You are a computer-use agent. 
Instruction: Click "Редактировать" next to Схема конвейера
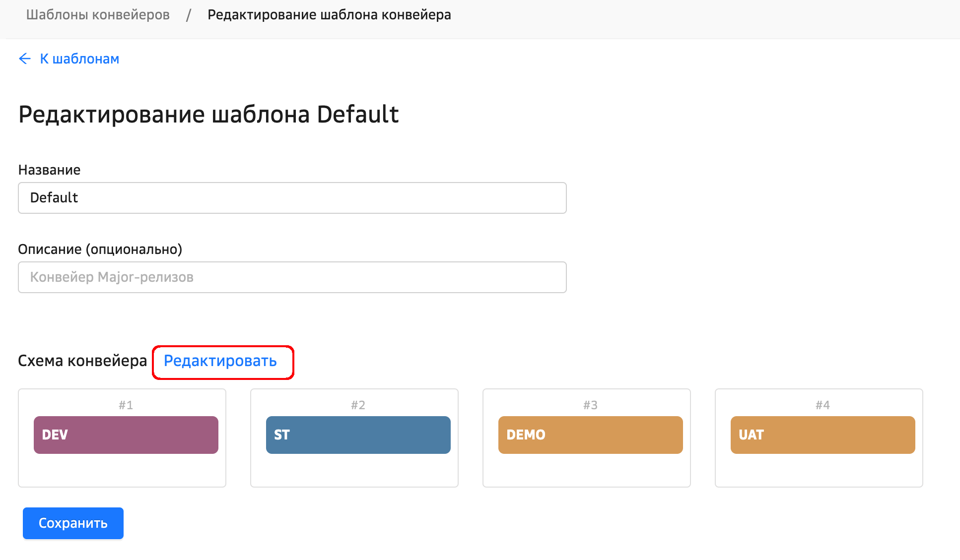point(220,361)
